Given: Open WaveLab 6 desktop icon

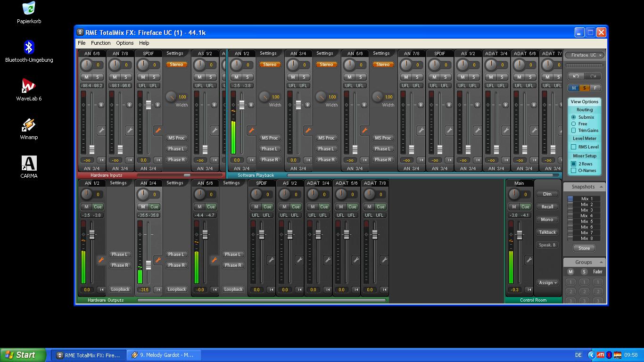Looking at the screenshot, I should click(x=29, y=90).
